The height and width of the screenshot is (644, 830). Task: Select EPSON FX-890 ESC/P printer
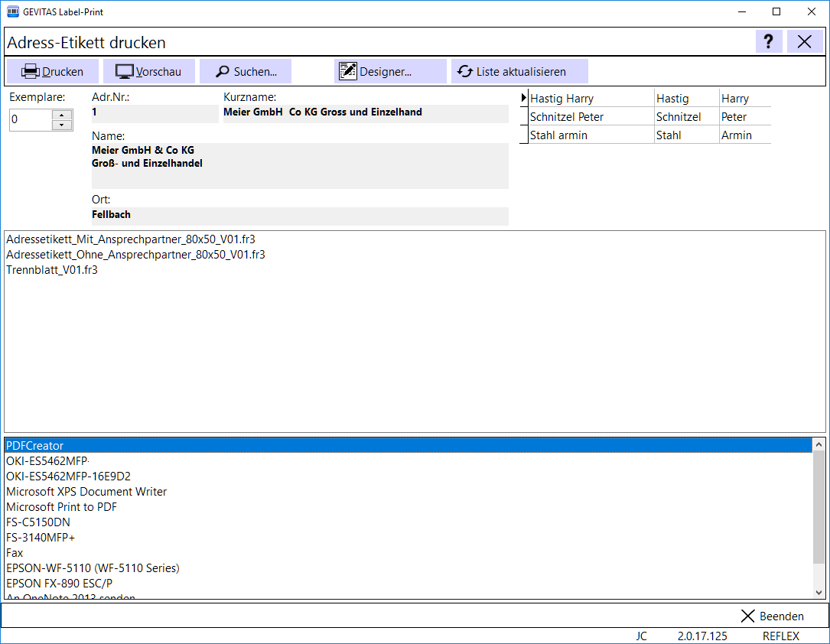pyautogui.click(x=60, y=583)
